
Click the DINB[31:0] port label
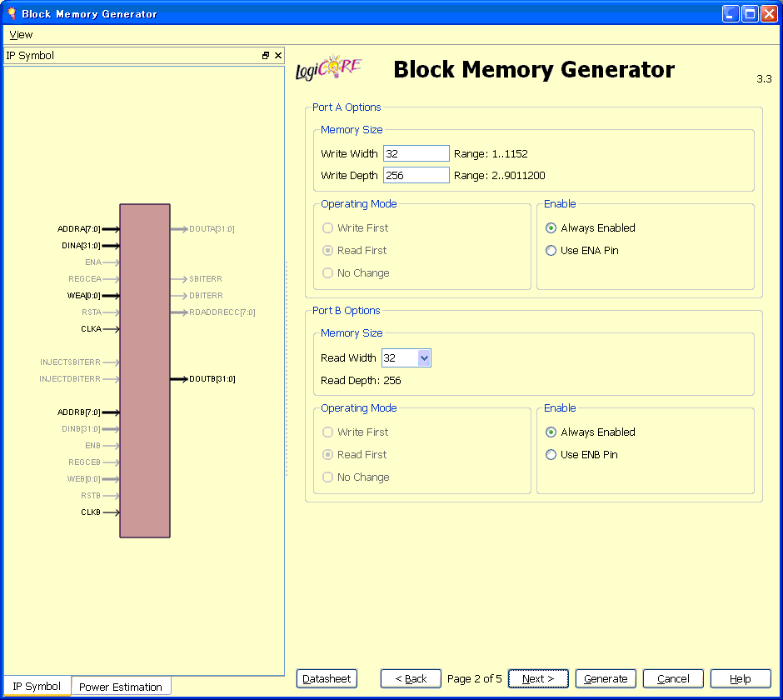coord(81,428)
